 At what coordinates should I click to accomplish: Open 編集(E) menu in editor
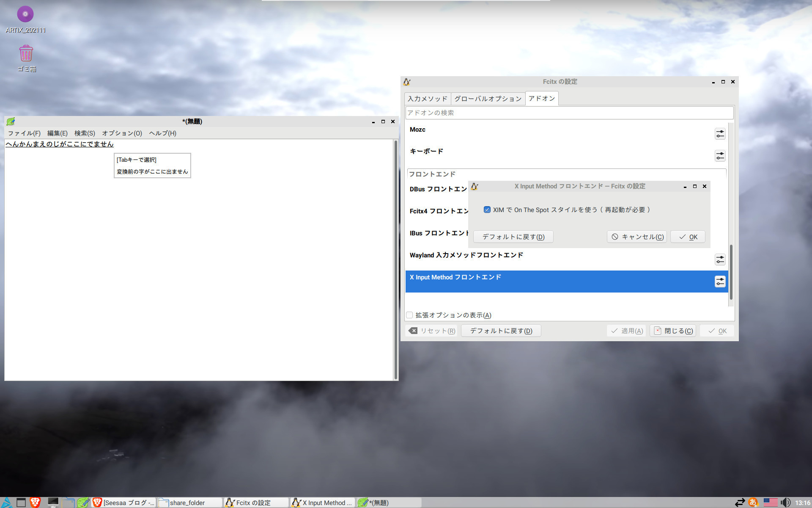tap(58, 133)
